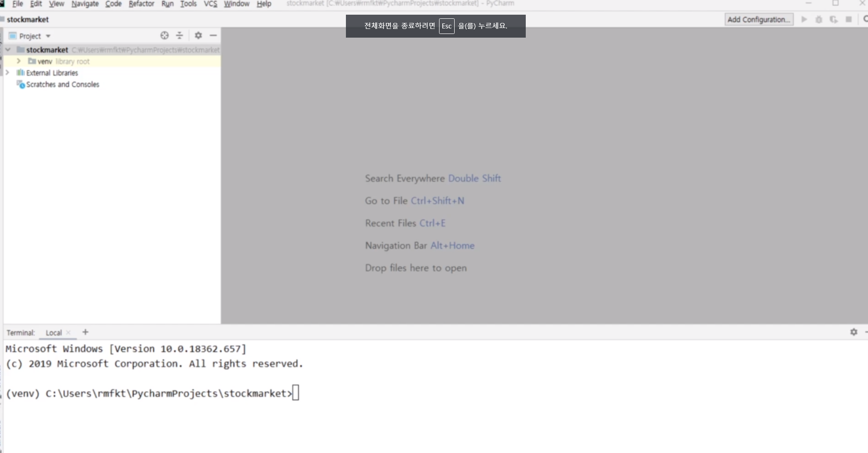Hide the Project panel with minus icon
The image size is (868, 453).
tap(213, 35)
